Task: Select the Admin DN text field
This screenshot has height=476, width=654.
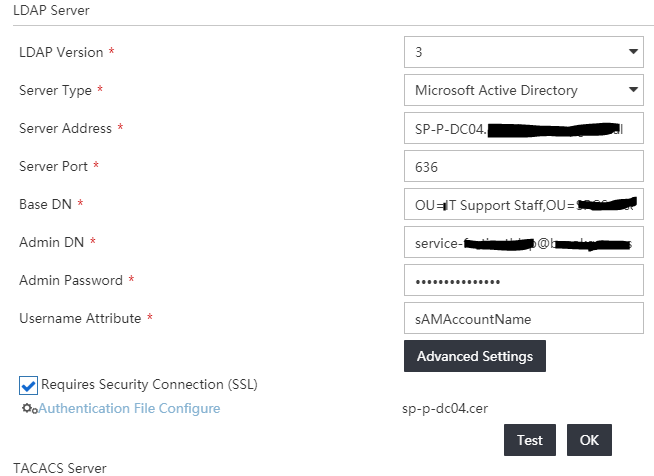Action: coord(523,243)
